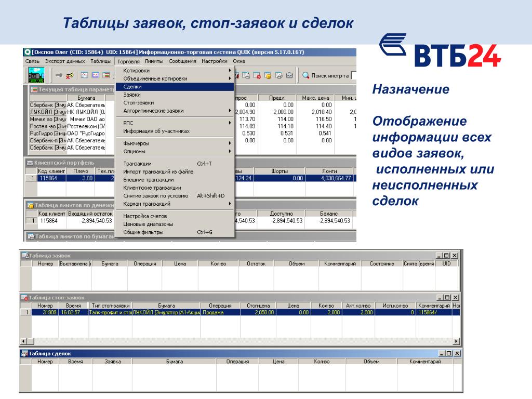Select Ценовые диапазоны entry
The width and height of the screenshot is (532, 399).
point(175,224)
